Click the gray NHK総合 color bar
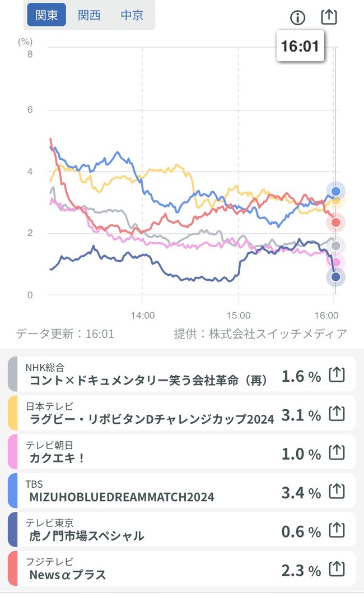The image size is (364, 597). click(x=12, y=374)
